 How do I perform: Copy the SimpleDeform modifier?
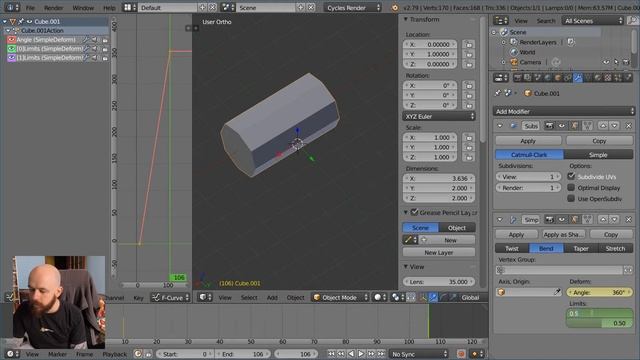[611, 234]
